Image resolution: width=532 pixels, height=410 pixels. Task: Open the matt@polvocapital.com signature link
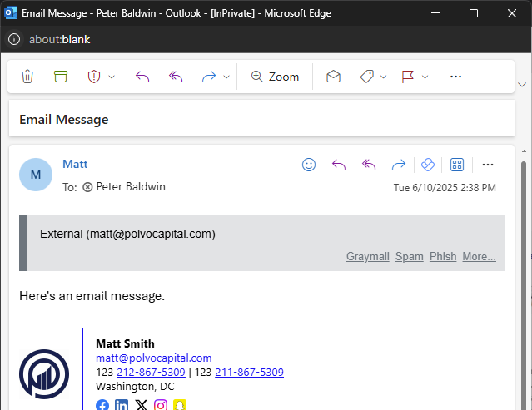[x=154, y=358]
